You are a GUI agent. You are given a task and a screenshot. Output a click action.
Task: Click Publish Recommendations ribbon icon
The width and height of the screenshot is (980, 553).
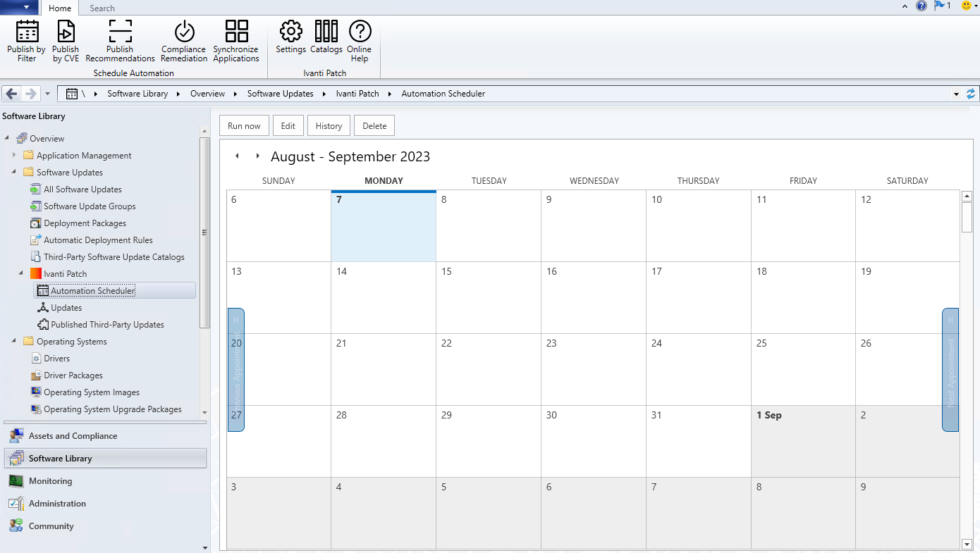pyautogui.click(x=120, y=32)
